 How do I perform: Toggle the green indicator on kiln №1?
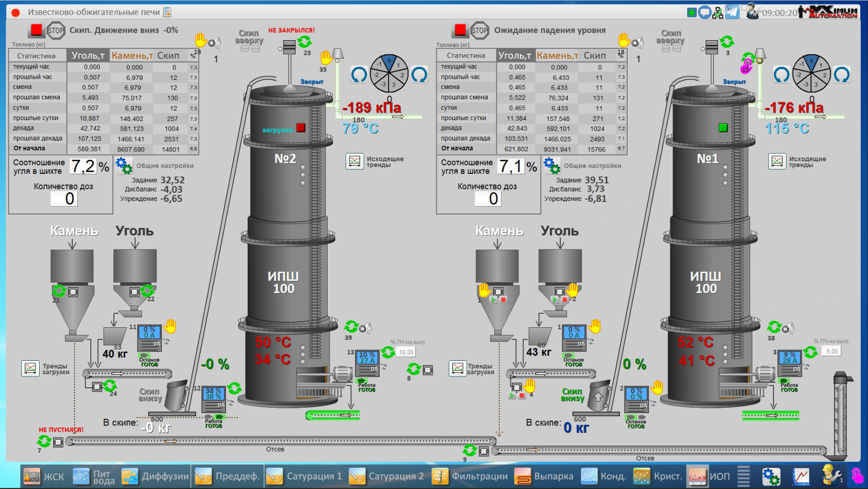(723, 128)
